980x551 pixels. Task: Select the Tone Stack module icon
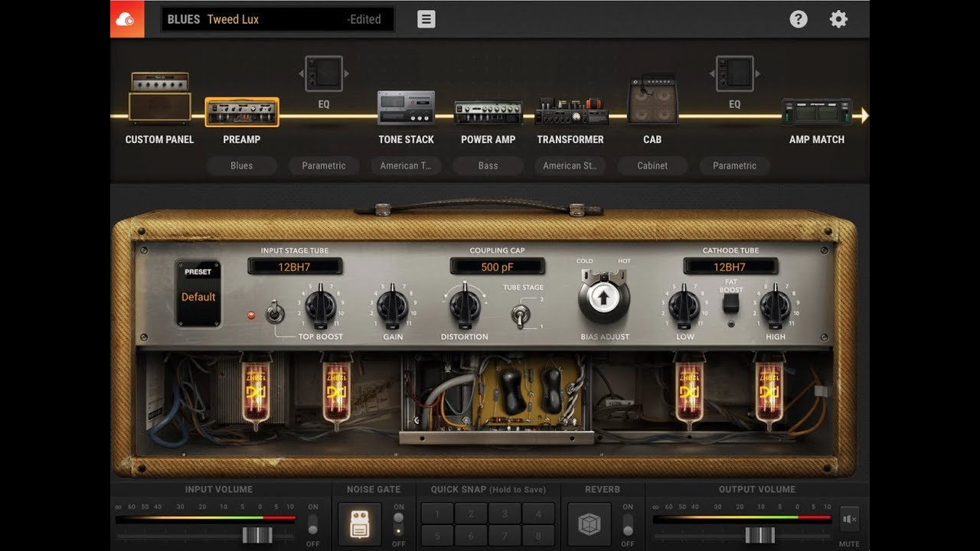[406, 108]
